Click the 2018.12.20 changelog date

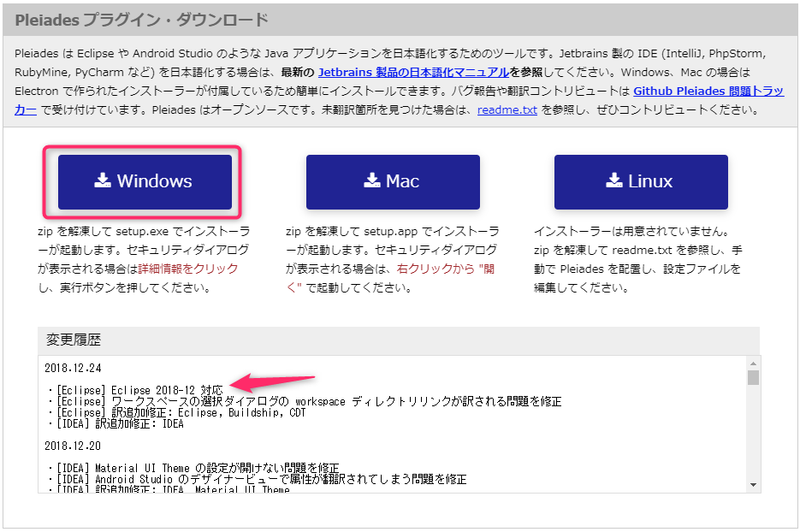(73, 446)
